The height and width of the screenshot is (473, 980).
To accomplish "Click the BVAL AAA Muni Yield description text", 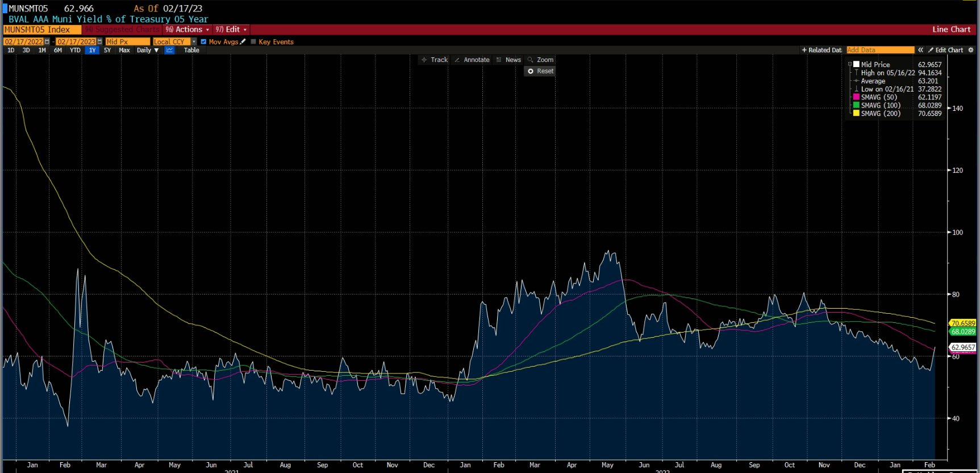I will pyautogui.click(x=109, y=19).
